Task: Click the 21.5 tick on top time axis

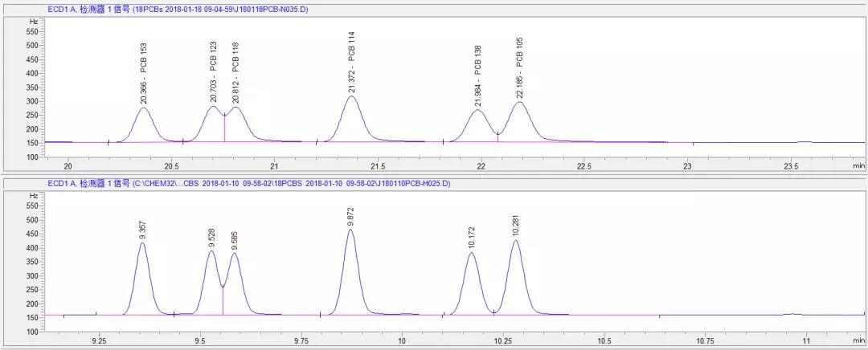Action: point(378,166)
